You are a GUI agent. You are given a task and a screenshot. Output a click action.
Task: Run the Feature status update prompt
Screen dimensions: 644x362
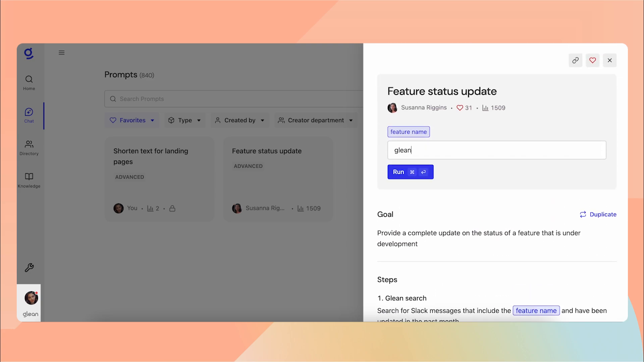tap(410, 172)
